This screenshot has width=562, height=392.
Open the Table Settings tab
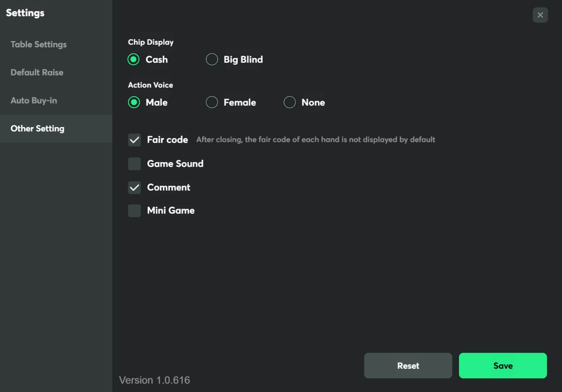39,44
